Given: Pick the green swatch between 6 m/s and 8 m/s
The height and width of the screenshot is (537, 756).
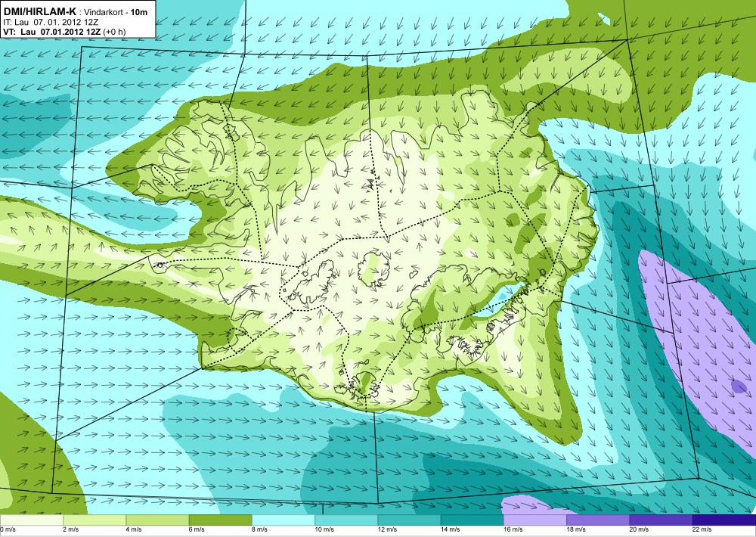Looking at the screenshot, I should (x=220, y=520).
